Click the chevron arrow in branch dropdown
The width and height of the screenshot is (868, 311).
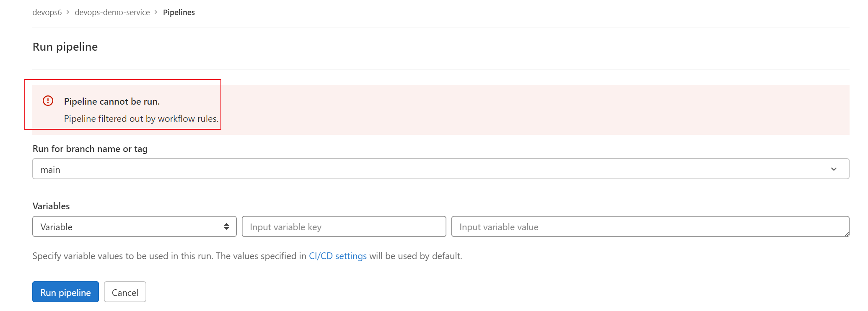(x=834, y=169)
